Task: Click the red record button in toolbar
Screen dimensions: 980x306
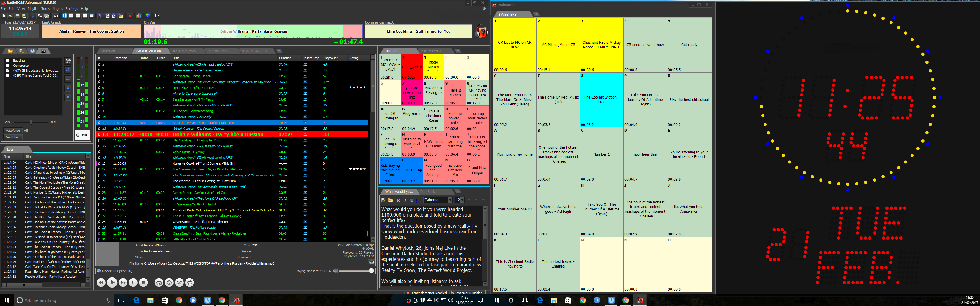Action: [x=130, y=15]
